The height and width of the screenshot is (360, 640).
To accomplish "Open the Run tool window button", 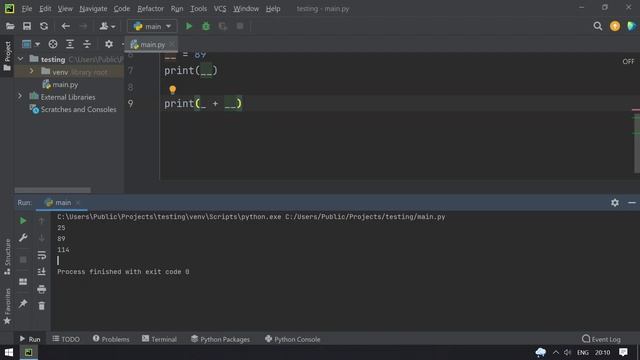I will [x=30, y=339].
